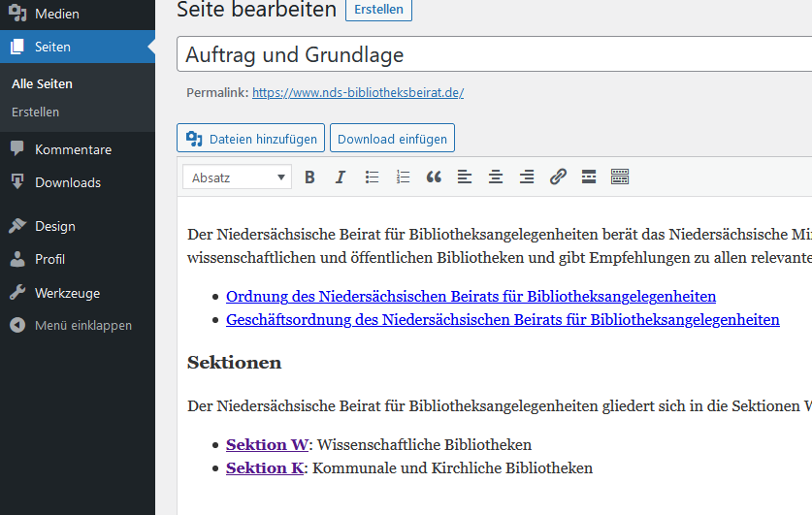
Task: Insert the read-more tag
Action: click(x=588, y=177)
